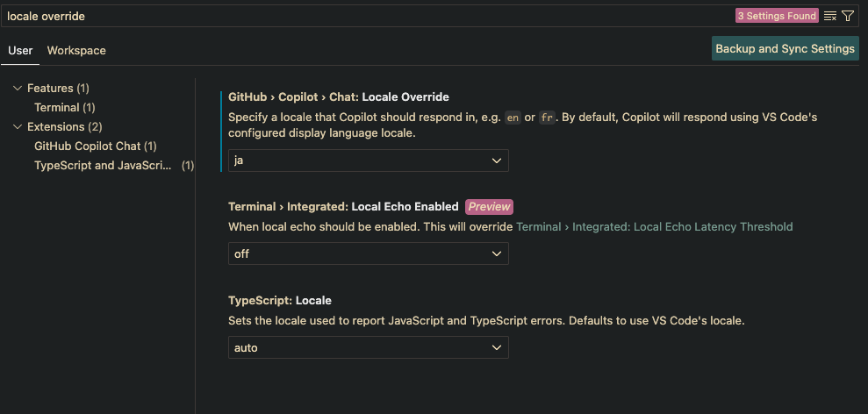
Task: Switch to the User settings tab
Action: 20,50
